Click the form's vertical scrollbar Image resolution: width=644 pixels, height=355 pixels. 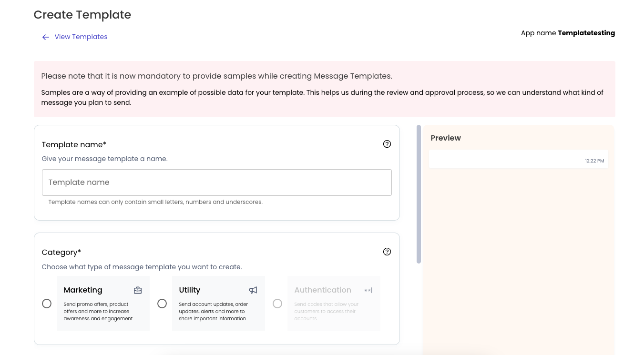pos(419,194)
